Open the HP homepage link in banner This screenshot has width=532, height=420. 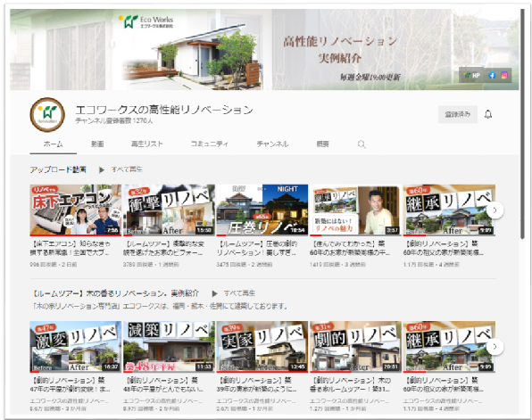click(x=472, y=76)
